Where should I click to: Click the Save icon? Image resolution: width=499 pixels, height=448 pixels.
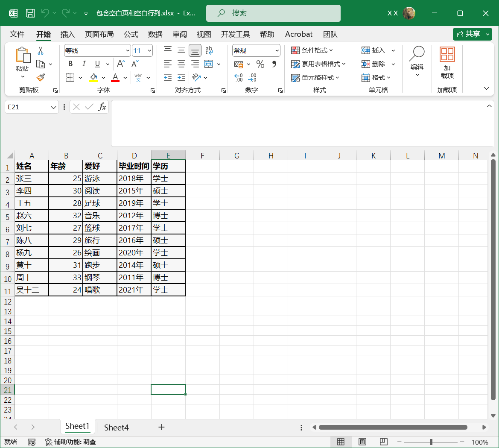[30, 13]
